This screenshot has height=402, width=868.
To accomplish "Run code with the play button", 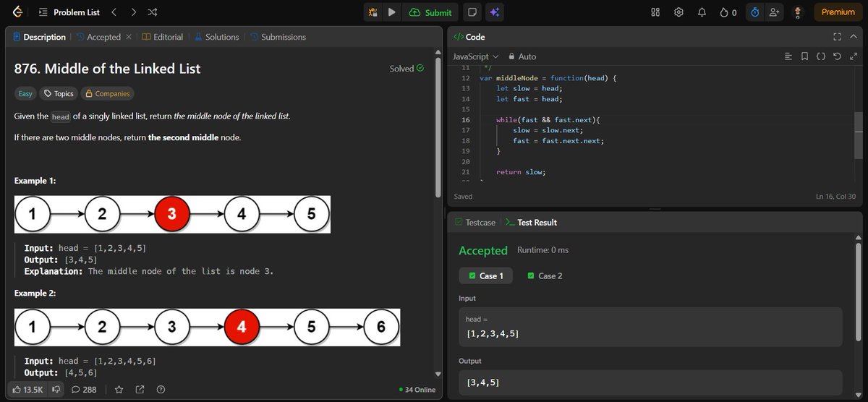I will pyautogui.click(x=391, y=12).
